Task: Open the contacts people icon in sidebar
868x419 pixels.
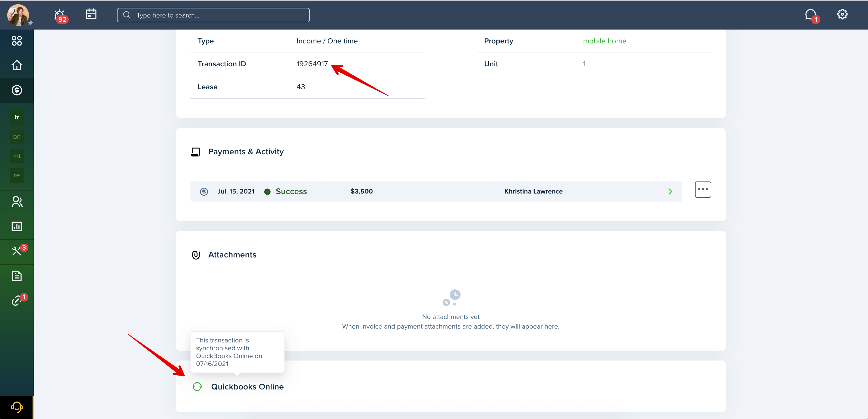Action: point(17,202)
